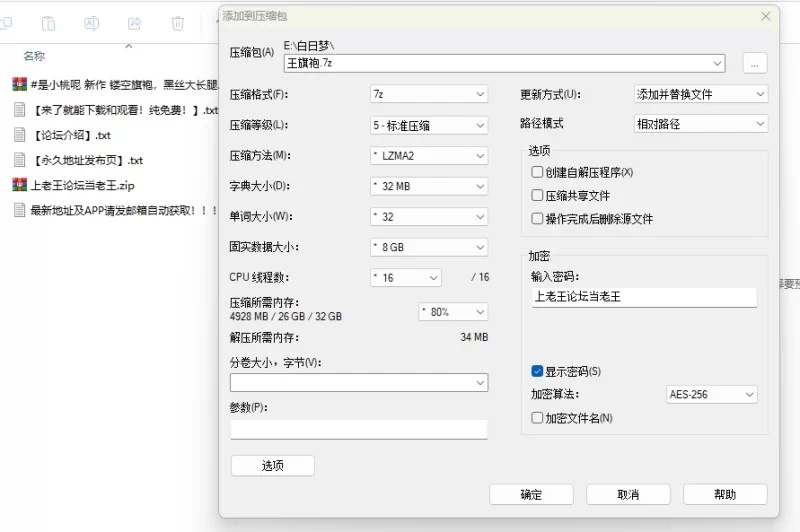Click the Explorer share toolbar icon

(x=135, y=23)
